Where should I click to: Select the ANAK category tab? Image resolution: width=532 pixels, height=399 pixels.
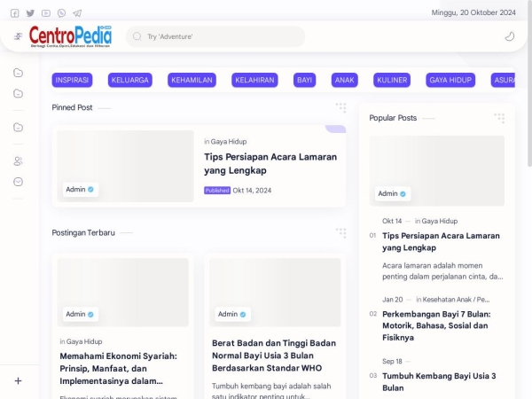[344, 80]
